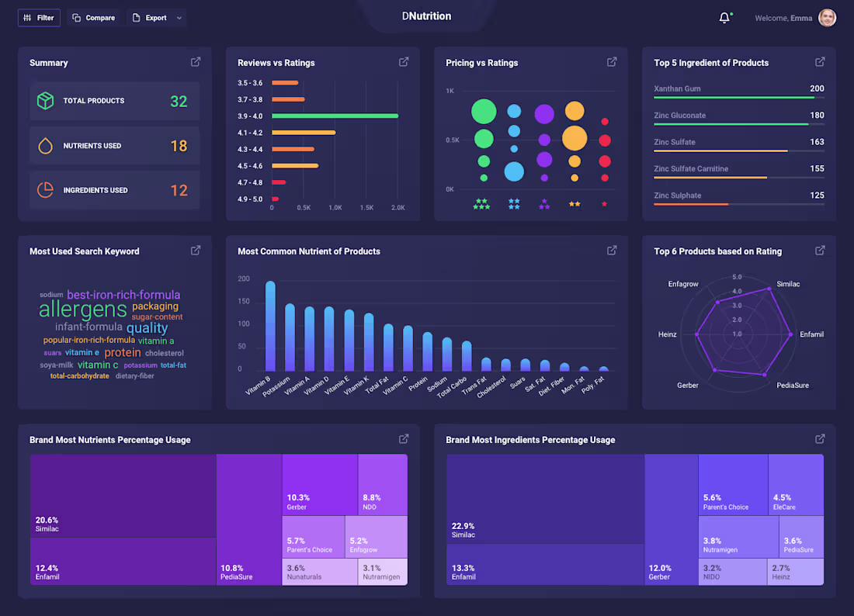Click the Zinc Sulphate progress bar
Image resolution: width=854 pixels, height=616 pixels.
(738, 204)
